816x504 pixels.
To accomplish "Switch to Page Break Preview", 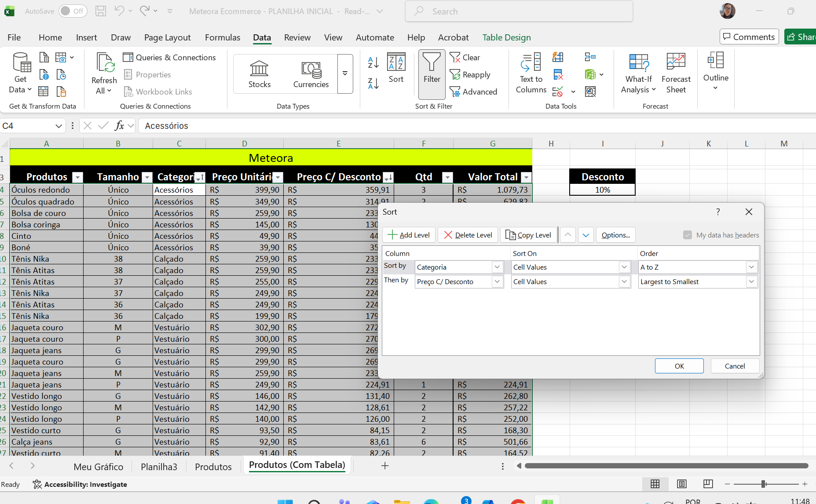I will pyautogui.click(x=708, y=484).
